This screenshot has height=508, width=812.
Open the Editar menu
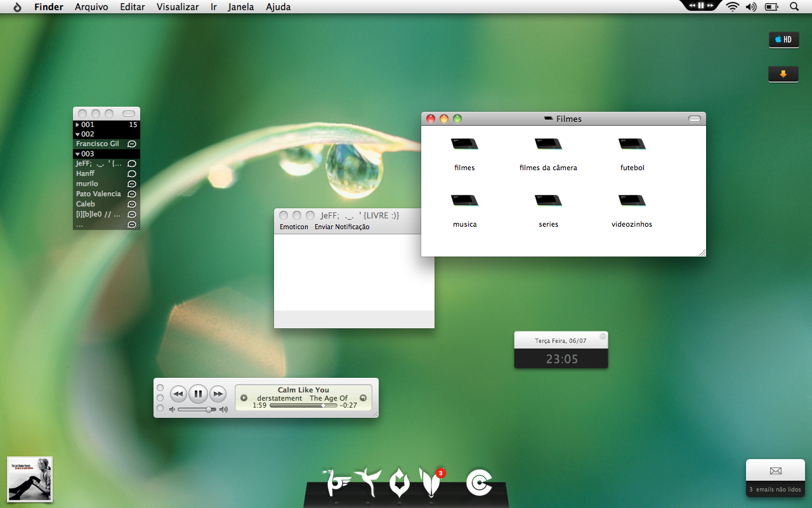pyautogui.click(x=133, y=7)
